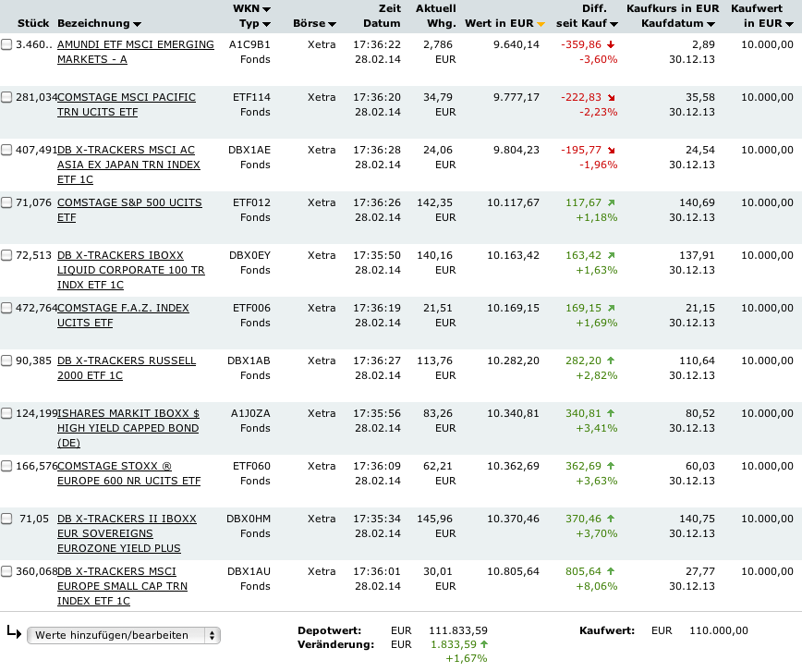The height and width of the screenshot is (672, 802).
Task: Click the Zeit Datum column header
Action: [382, 16]
